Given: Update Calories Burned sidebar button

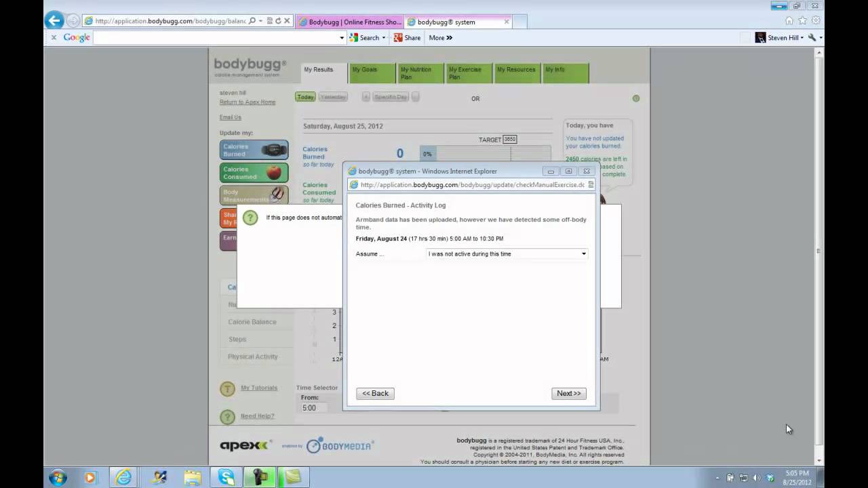Looking at the screenshot, I should 254,150.
